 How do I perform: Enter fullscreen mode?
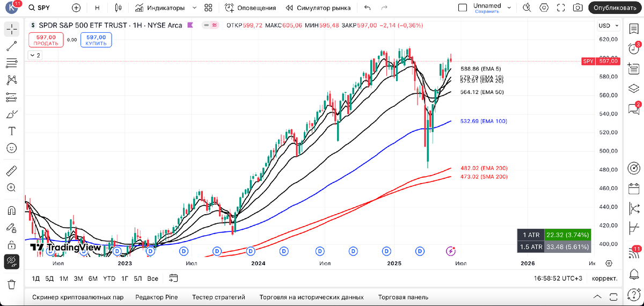pos(561,8)
